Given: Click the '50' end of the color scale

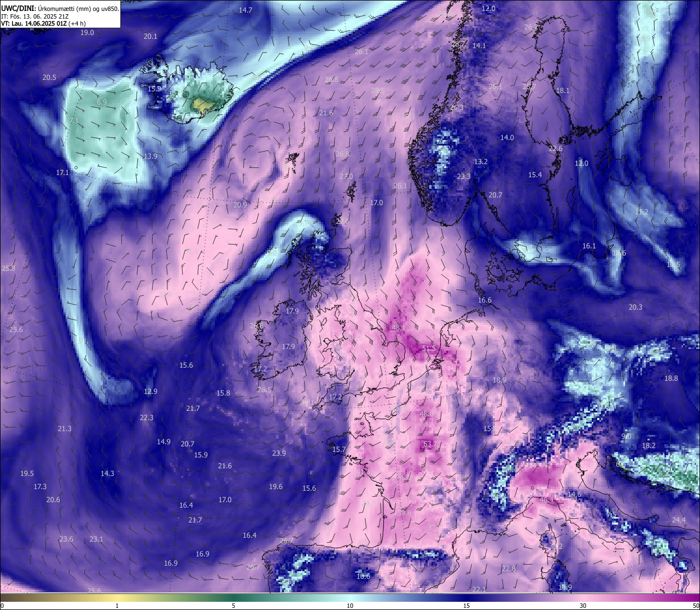Looking at the screenshot, I should coord(696,606).
